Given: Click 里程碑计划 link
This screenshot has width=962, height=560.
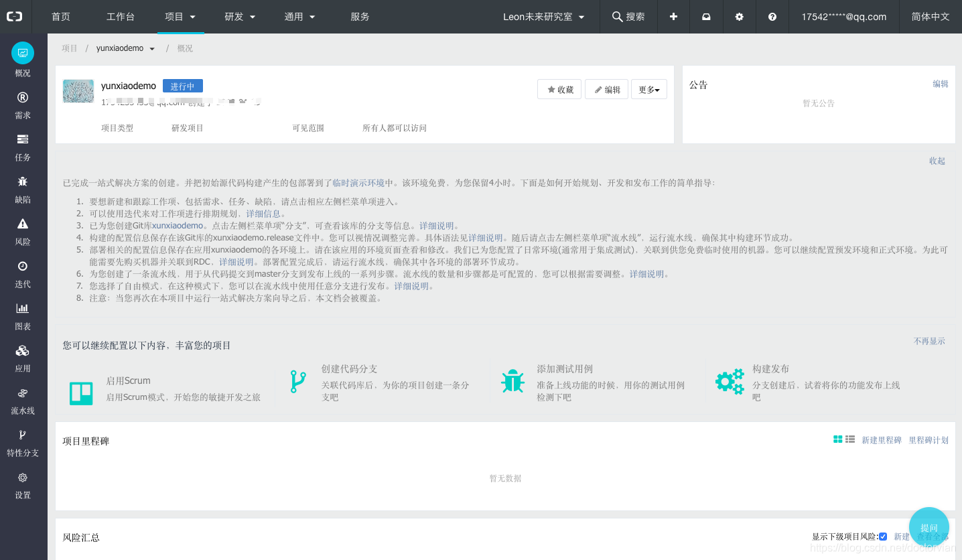Looking at the screenshot, I should [929, 440].
